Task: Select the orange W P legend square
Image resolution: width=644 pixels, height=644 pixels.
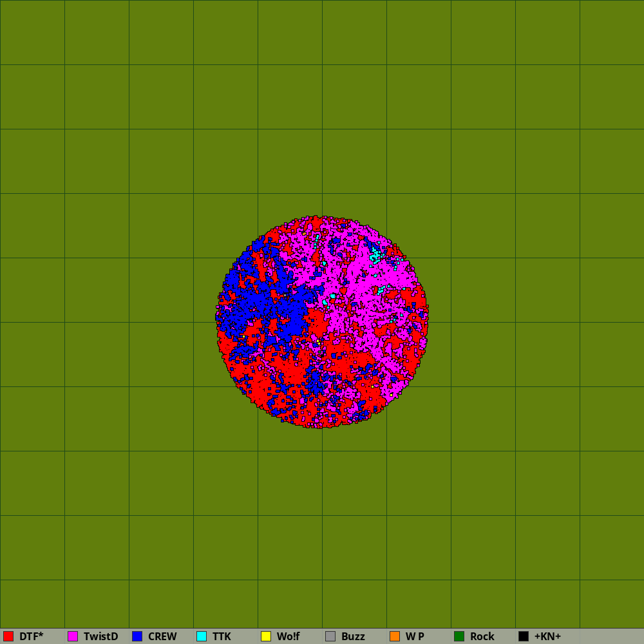Action: coord(395,636)
